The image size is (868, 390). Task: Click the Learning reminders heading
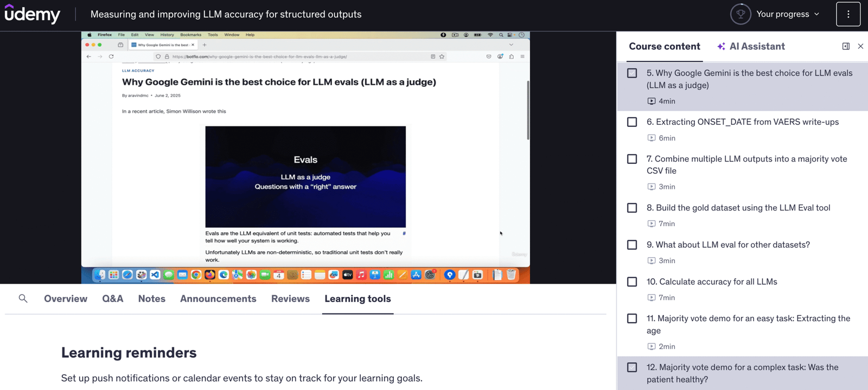129,353
